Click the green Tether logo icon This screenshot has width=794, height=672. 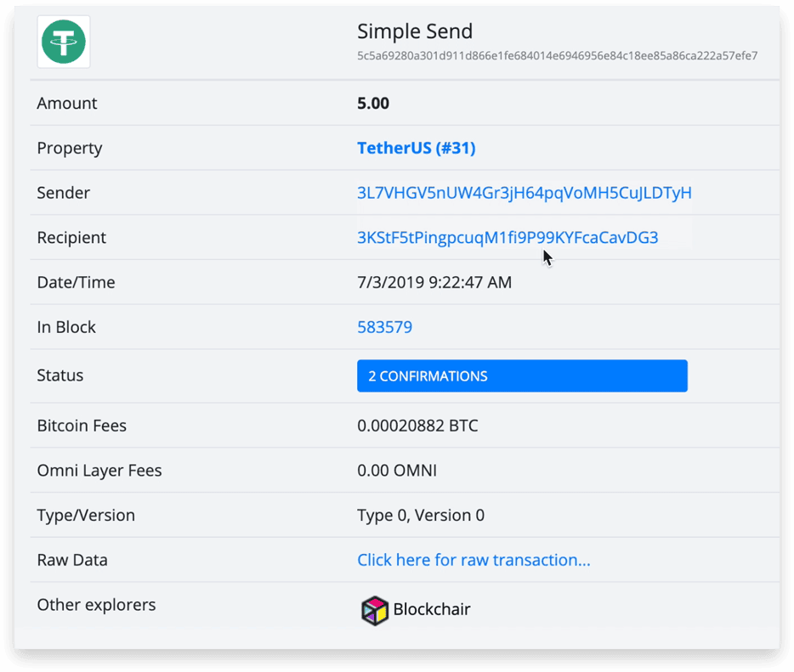point(64,42)
